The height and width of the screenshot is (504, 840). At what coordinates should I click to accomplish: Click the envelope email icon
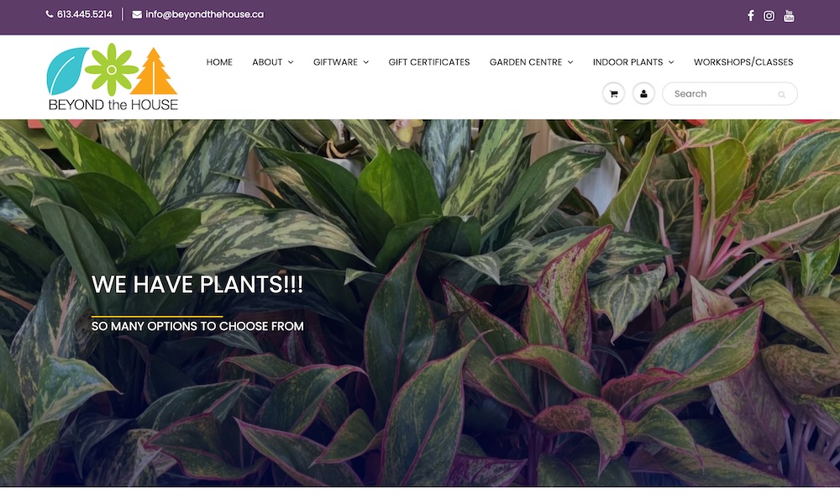coord(137,14)
